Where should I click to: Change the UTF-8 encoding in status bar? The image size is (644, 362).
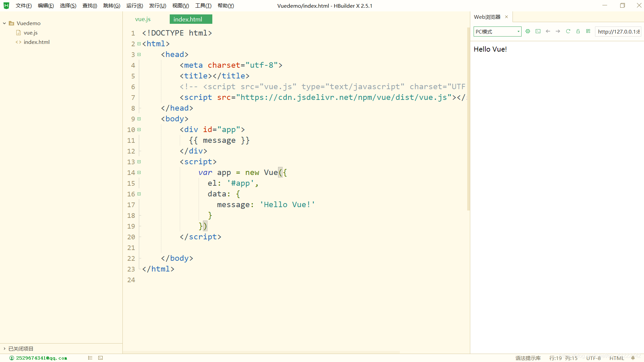tap(593, 358)
